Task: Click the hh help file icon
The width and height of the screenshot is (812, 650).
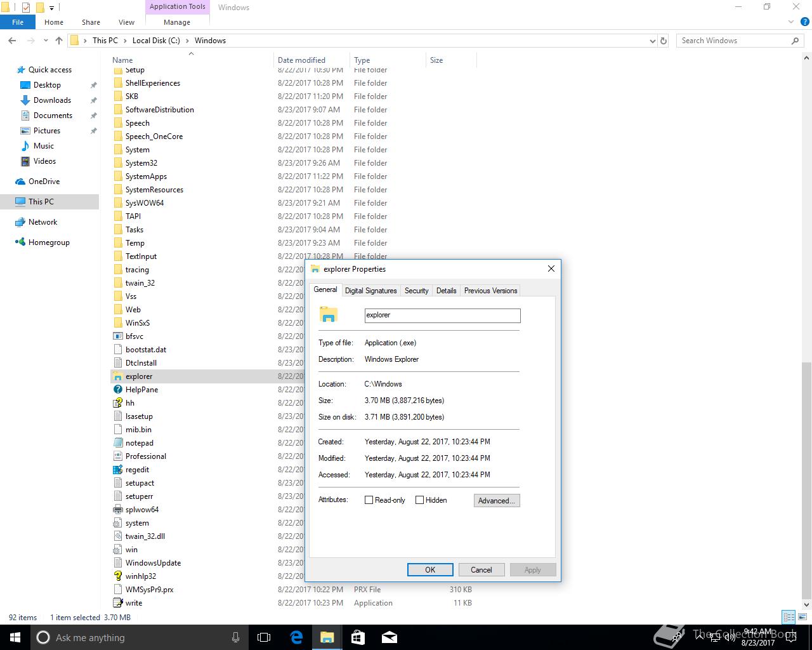Action: 117,403
